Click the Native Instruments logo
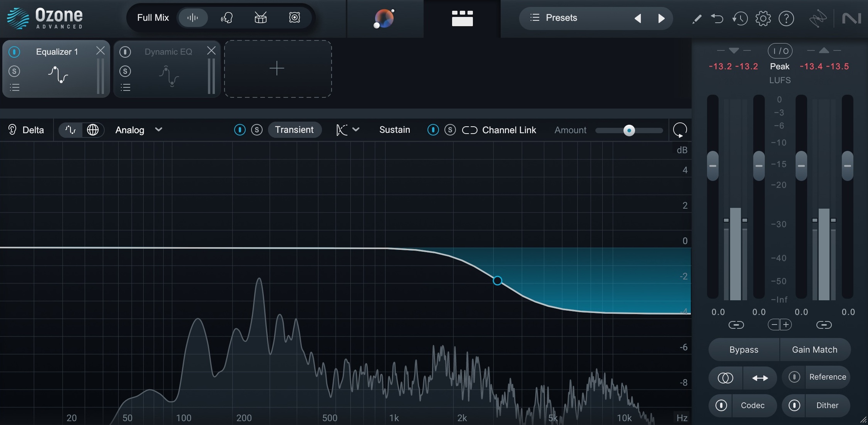The image size is (868, 425). coord(851,18)
